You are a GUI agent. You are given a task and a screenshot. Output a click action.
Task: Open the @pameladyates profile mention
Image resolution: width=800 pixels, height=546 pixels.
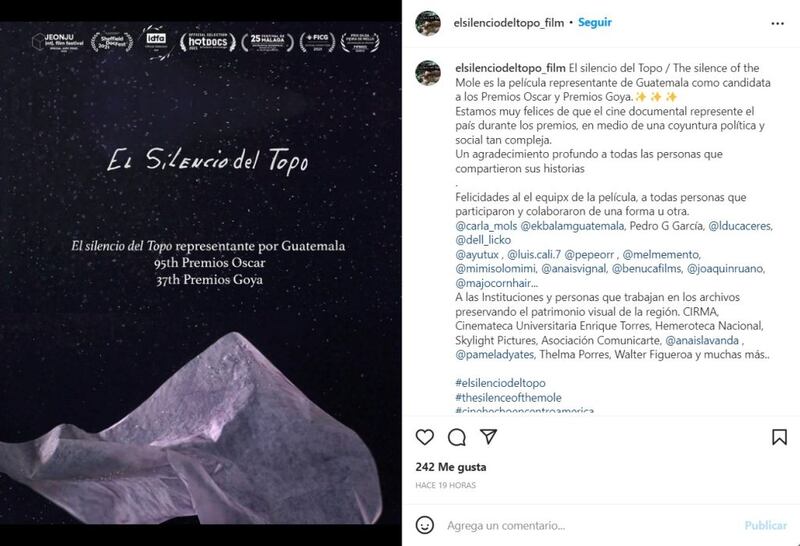pyautogui.click(x=495, y=355)
